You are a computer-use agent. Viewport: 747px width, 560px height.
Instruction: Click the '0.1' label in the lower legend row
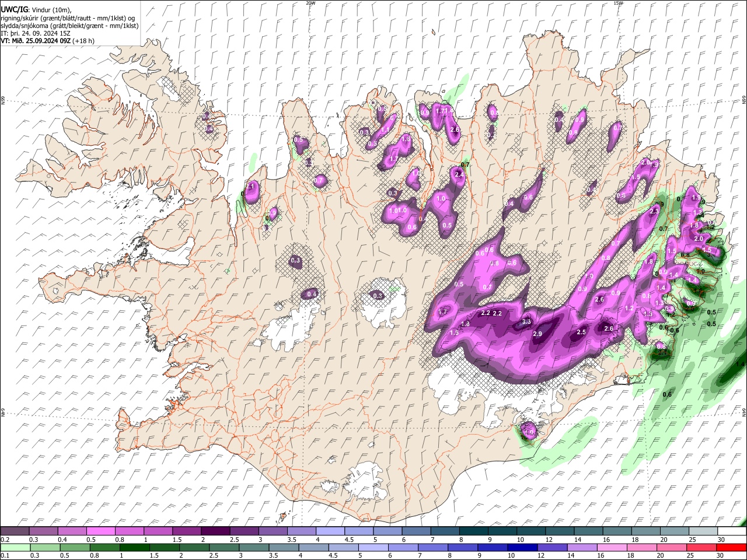(4, 555)
